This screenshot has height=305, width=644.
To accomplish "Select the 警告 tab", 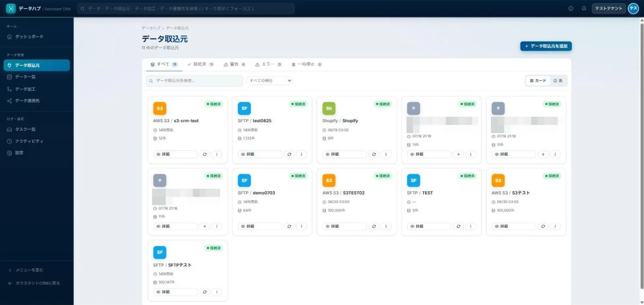I will pos(235,64).
